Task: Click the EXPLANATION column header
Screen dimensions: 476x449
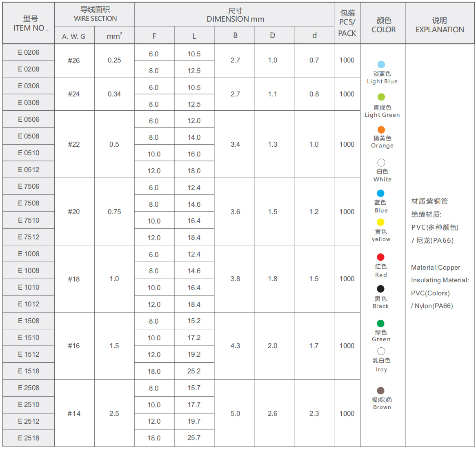Action: (440, 23)
